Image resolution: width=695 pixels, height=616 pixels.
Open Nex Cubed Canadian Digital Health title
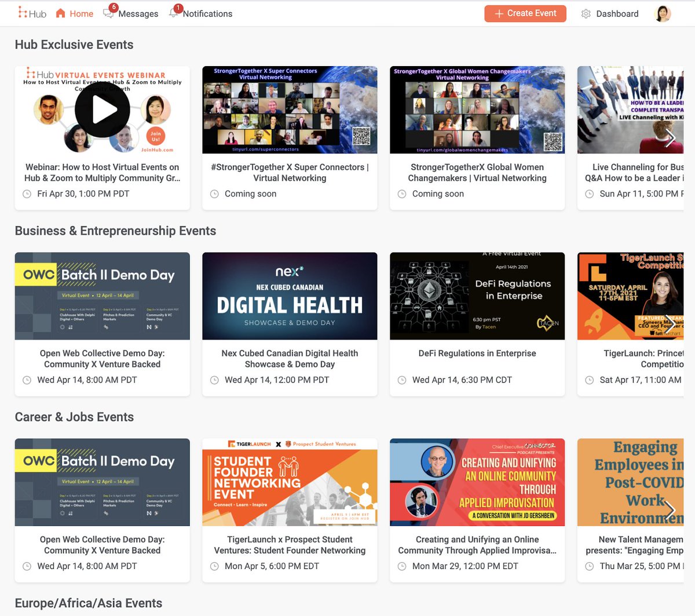290,359
